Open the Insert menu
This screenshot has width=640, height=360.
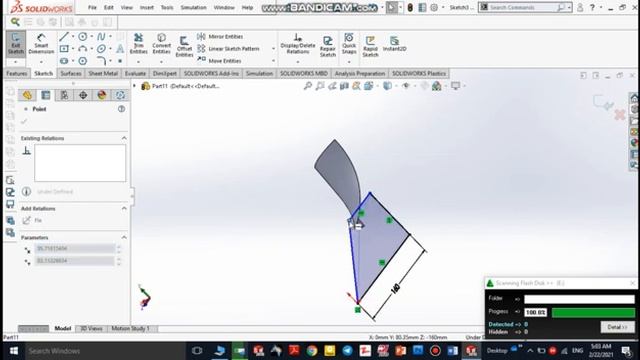147,7
